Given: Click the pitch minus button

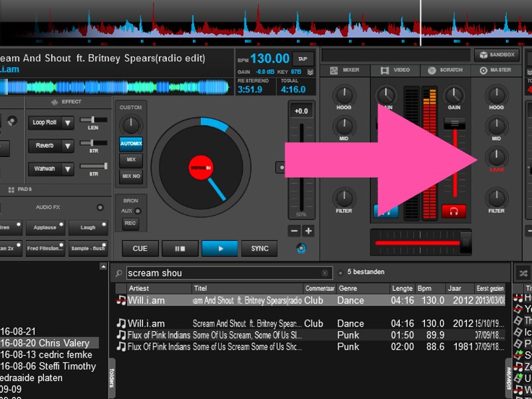Looking at the screenshot, I should [x=294, y=231].
